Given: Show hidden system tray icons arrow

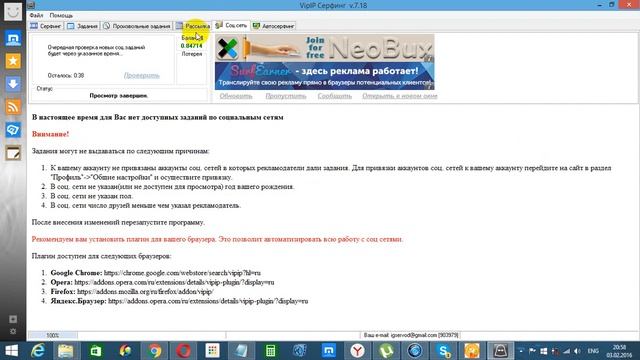Looking at the screenshot, I should (x=521, y=351).
